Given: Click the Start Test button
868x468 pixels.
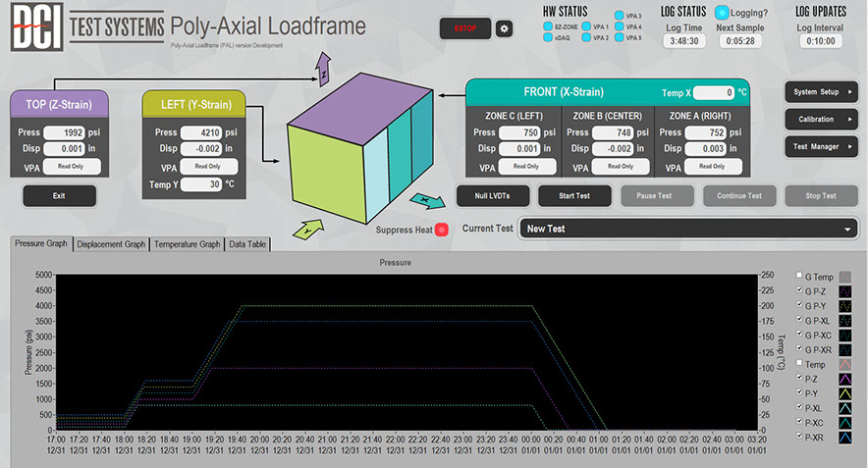Looking at the screenshot, I should point(574,195).
